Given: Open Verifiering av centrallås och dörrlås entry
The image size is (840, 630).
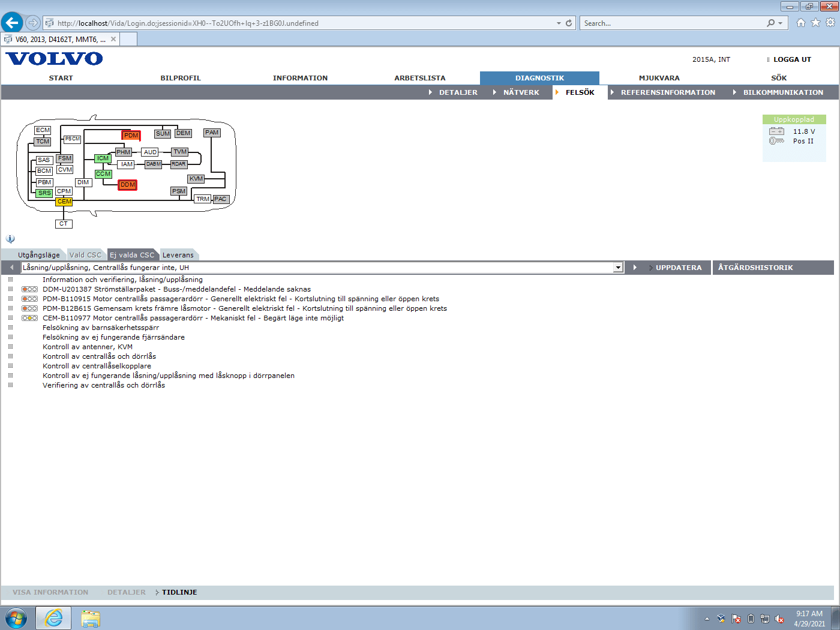Looking at the screenshot, I should pyautogui.click(x=104, y=385).
